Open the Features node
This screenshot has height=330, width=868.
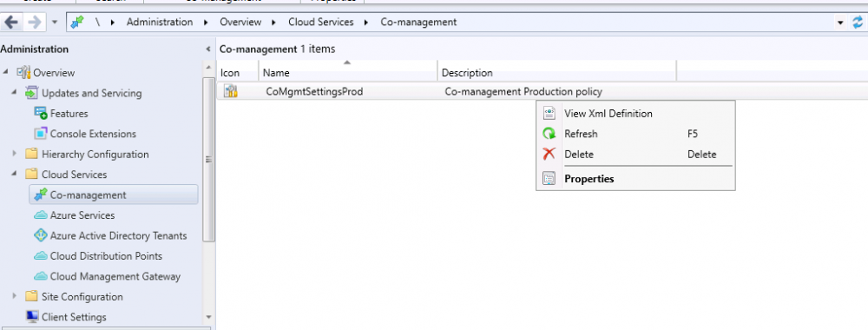click(x=69, y=114)
